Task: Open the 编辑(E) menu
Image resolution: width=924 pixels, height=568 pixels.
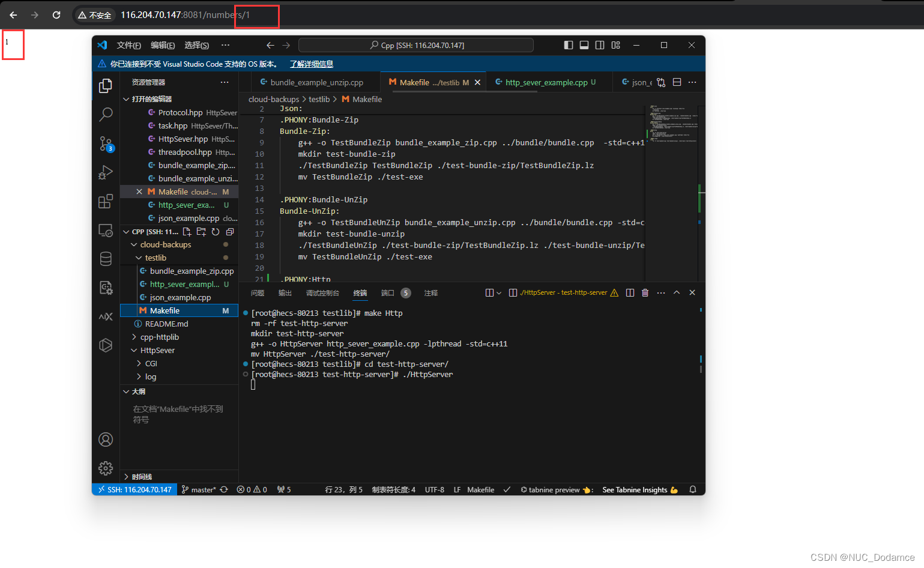Action: coord(163,45)
